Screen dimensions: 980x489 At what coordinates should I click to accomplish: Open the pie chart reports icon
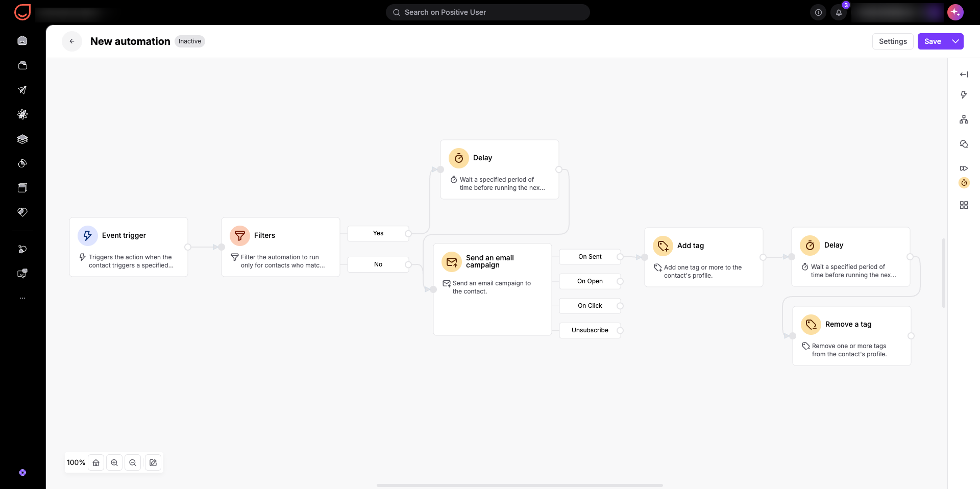(x=22, y=163)
